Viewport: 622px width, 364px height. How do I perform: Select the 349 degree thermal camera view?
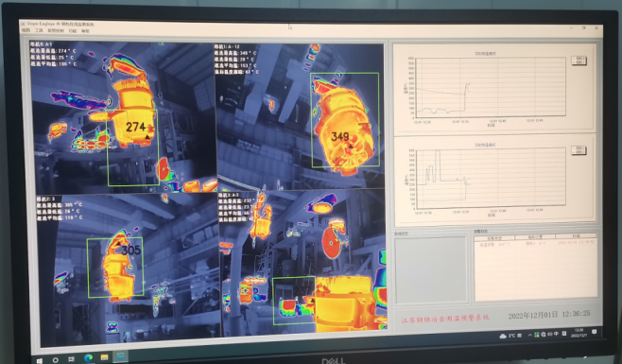click(300, 116)
